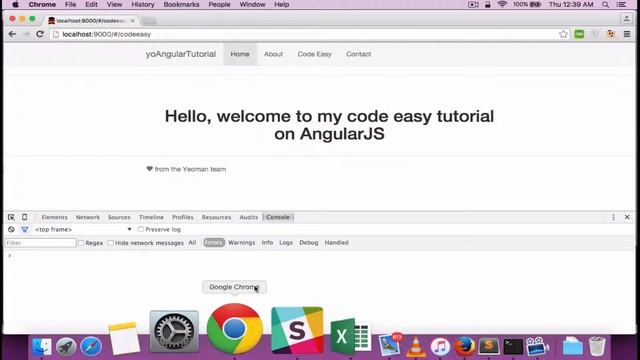Open System Preferences gear in Dock

click(x=174, y=331)
